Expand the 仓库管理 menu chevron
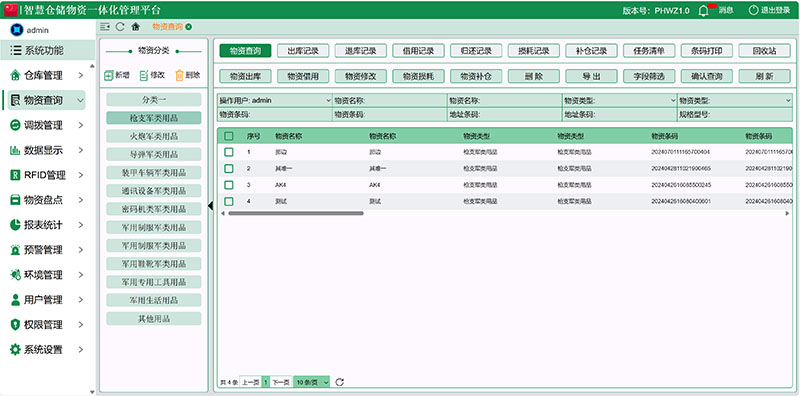 (x=81, y=76)
